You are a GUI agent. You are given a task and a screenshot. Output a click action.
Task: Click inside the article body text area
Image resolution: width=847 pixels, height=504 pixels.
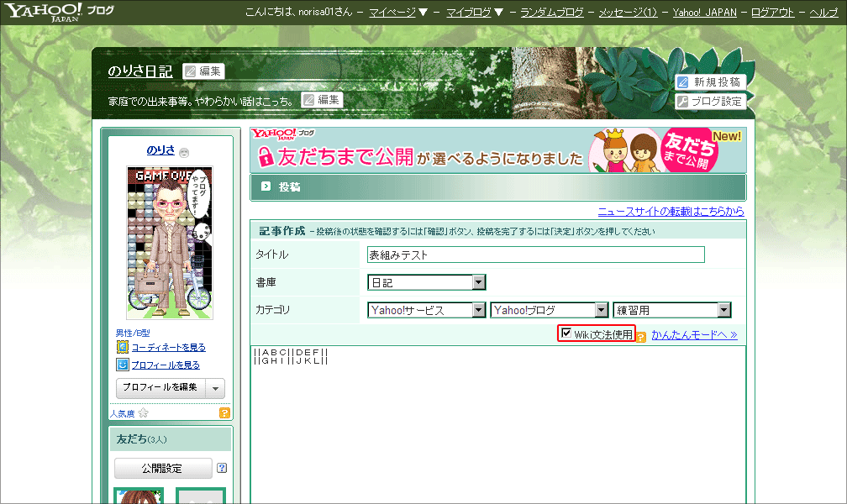498,424
